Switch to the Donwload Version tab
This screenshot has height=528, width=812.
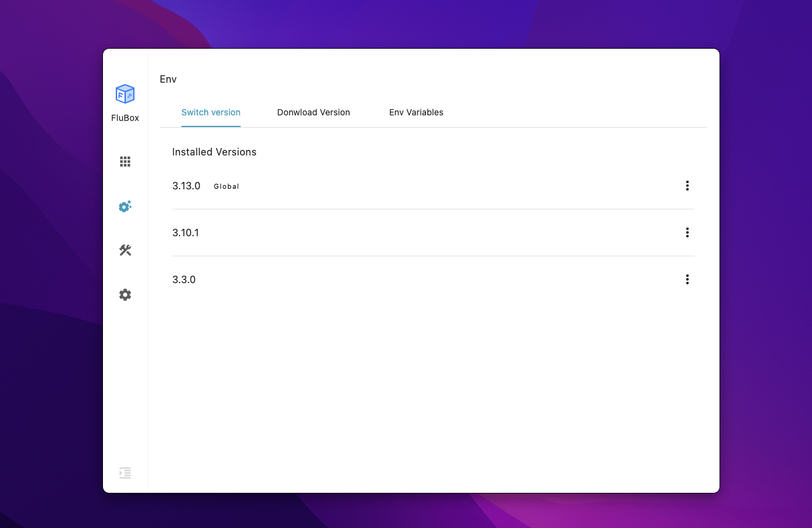pyautogui.click(x=313, y=112)
